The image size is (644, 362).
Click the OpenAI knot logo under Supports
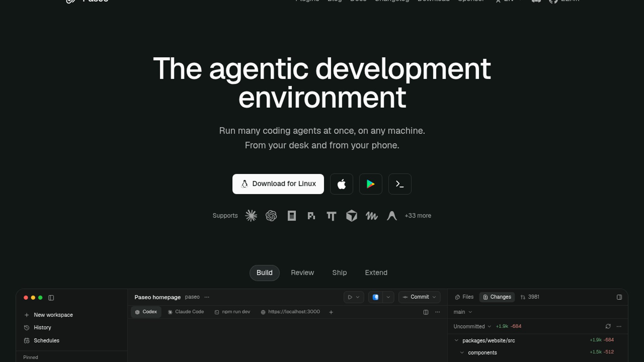coord(271,216)
